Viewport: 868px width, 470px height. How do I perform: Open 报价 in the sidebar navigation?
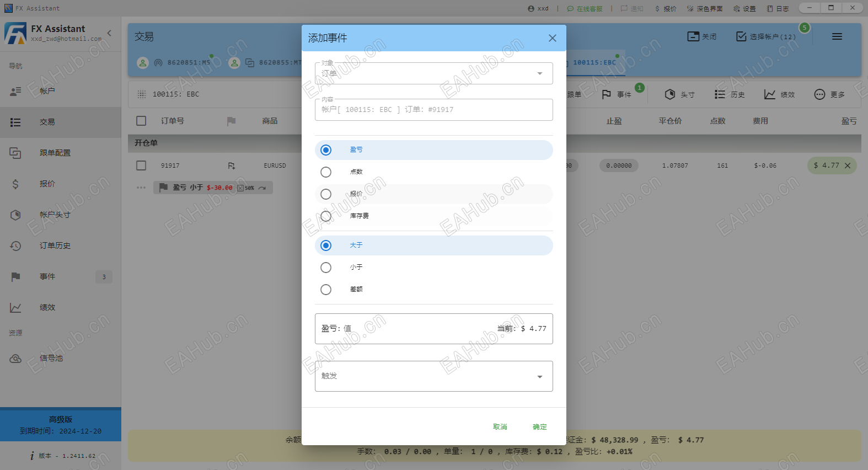(x=61, y=184)
